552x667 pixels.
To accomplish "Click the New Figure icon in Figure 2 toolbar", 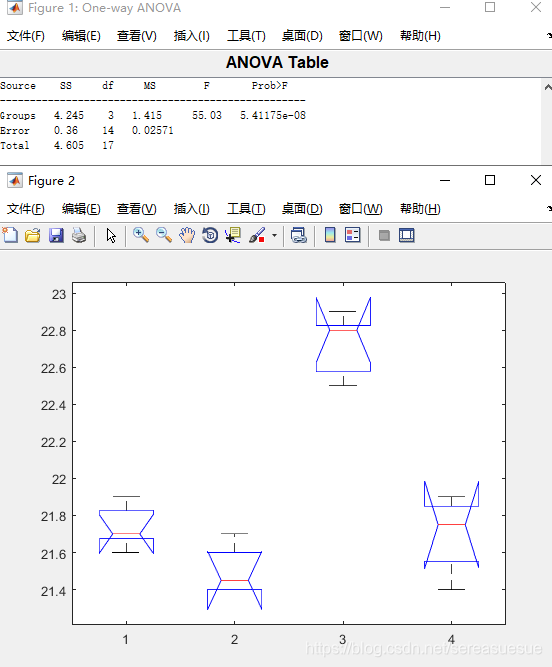I will [10, 235].
